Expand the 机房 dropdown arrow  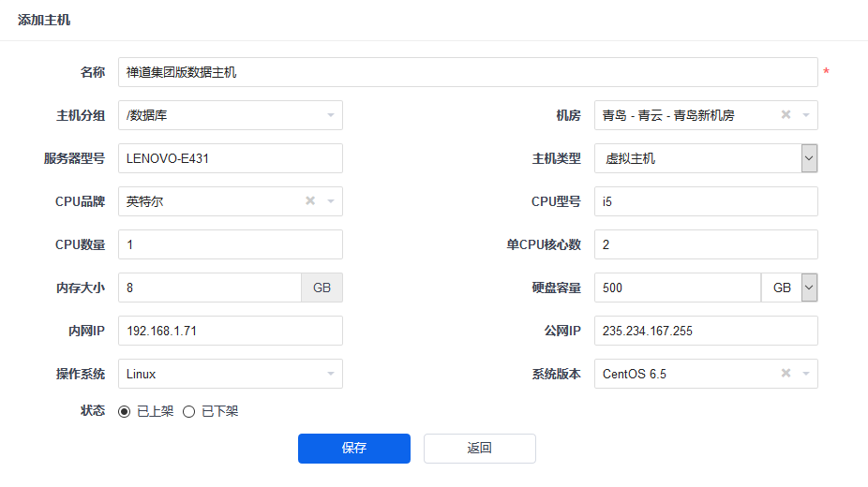coord(806,115)
